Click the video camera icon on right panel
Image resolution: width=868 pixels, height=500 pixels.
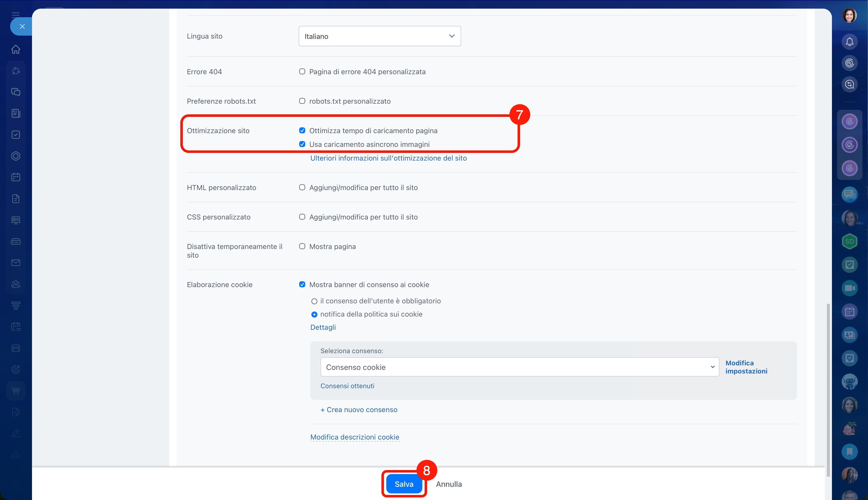click(x=849, y=288)
